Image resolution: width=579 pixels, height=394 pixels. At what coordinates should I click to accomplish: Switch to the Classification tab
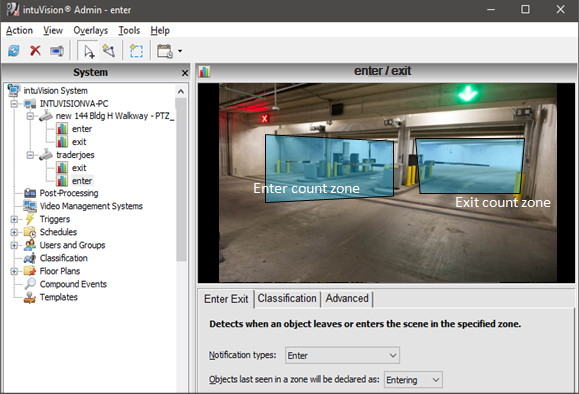287,298
